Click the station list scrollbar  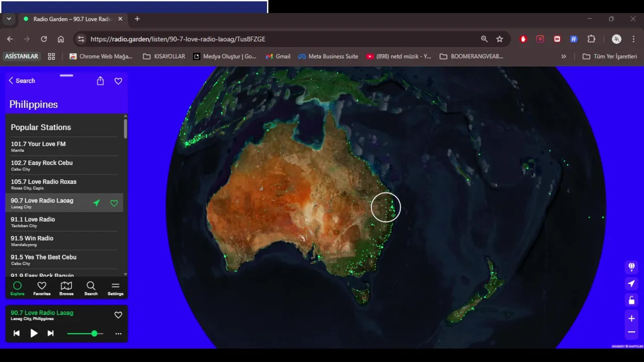pyautogui.click(x=126, y=129)
